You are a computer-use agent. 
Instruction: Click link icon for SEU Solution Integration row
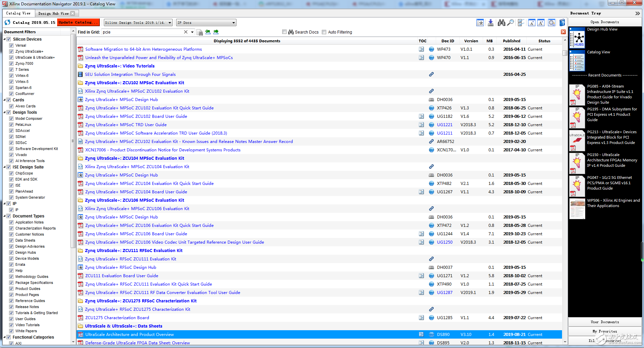coord(431,74)
